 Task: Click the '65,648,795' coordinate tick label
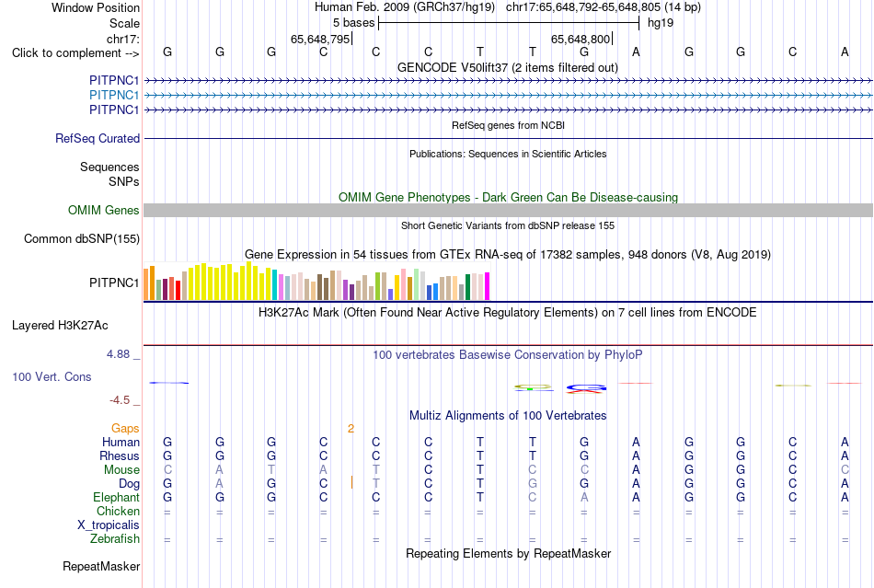coord(320,39)
